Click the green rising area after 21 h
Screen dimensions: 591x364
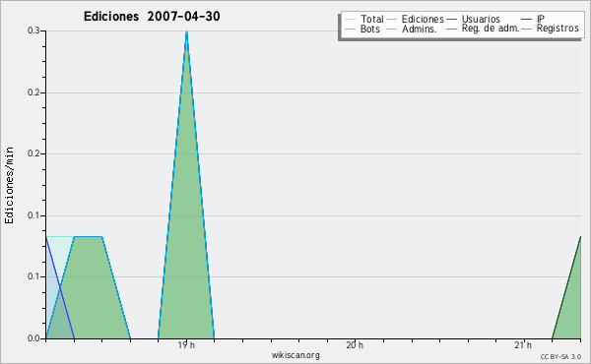pyautogui.click(x=571, y=305)
